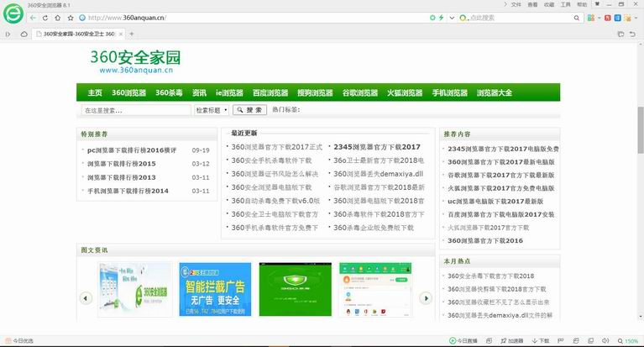Open the green shield 360 thumbnail
The width and height of the screenshot is (644, 347).
click(x=296, y=289)
